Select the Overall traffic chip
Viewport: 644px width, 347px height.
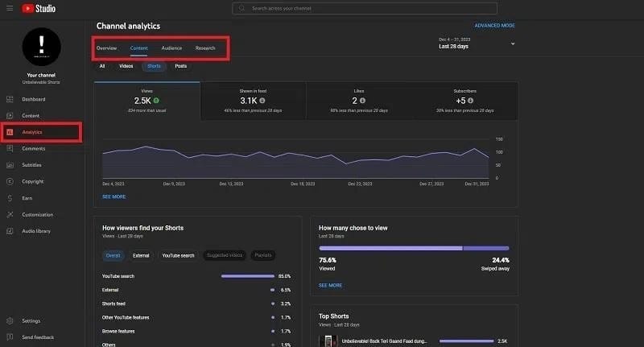tap(113, 255)
